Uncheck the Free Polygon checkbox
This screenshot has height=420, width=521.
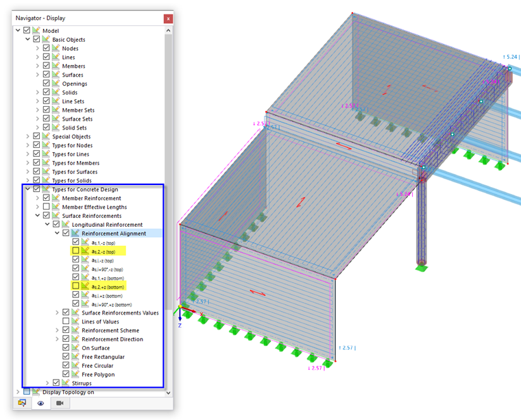point(66,374)
